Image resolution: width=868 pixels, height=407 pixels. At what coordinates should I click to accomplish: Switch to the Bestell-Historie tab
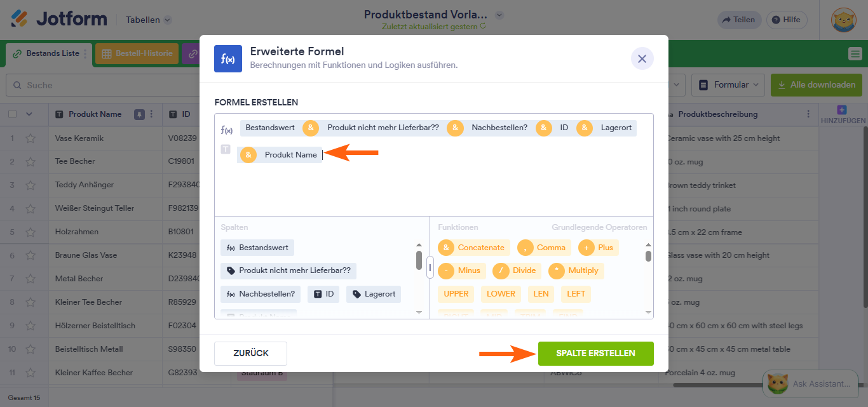[x=137, y=54]
